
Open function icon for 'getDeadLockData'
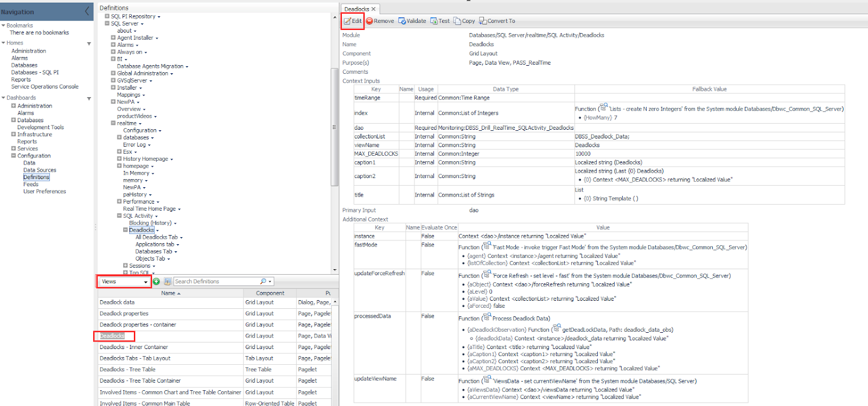(557, 328)
